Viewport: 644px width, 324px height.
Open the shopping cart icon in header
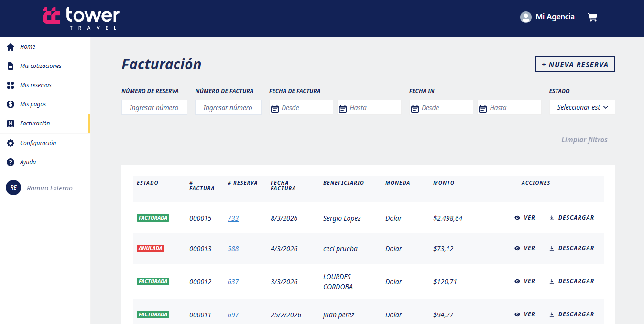click(x=592, y=17)
